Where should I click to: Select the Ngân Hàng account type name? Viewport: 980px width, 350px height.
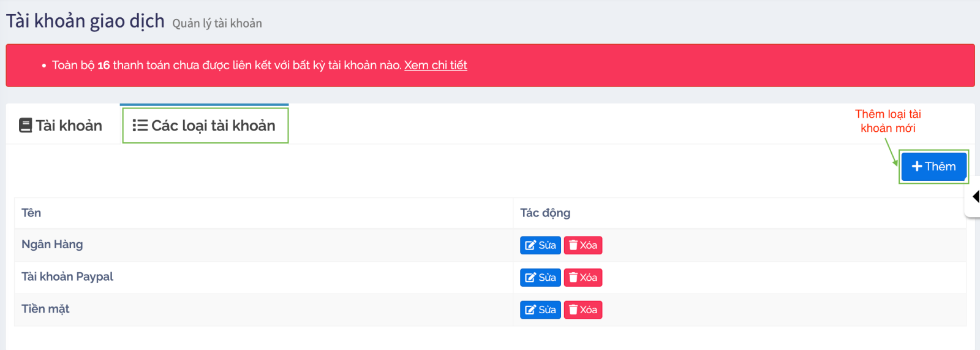coord(52,245)
